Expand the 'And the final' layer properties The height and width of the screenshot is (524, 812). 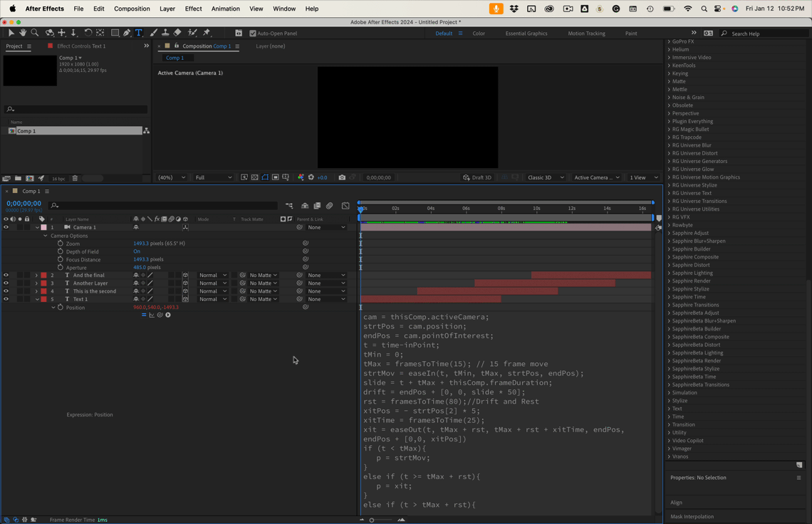click(36, 276)
